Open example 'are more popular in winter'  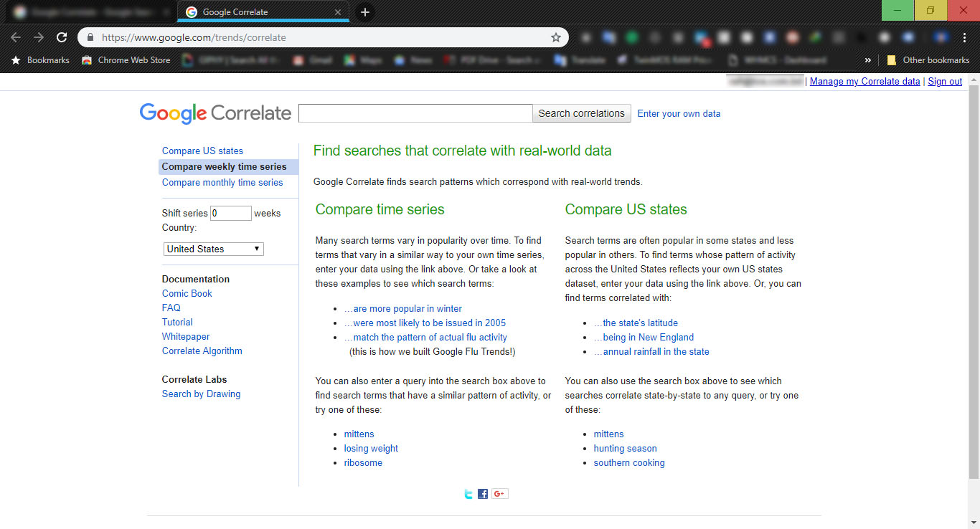(x=403, y=308)
